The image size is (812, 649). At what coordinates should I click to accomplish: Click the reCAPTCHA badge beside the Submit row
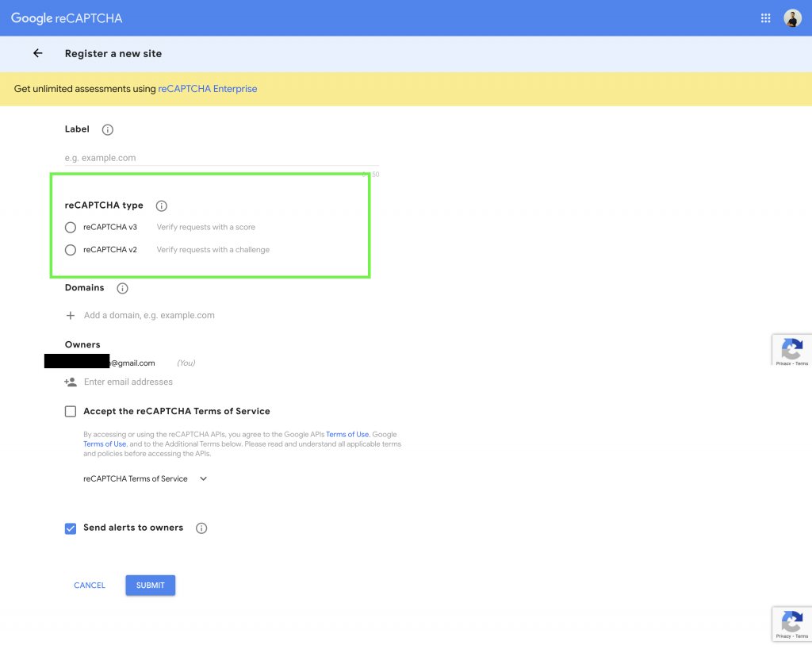(x=792, y=624)
